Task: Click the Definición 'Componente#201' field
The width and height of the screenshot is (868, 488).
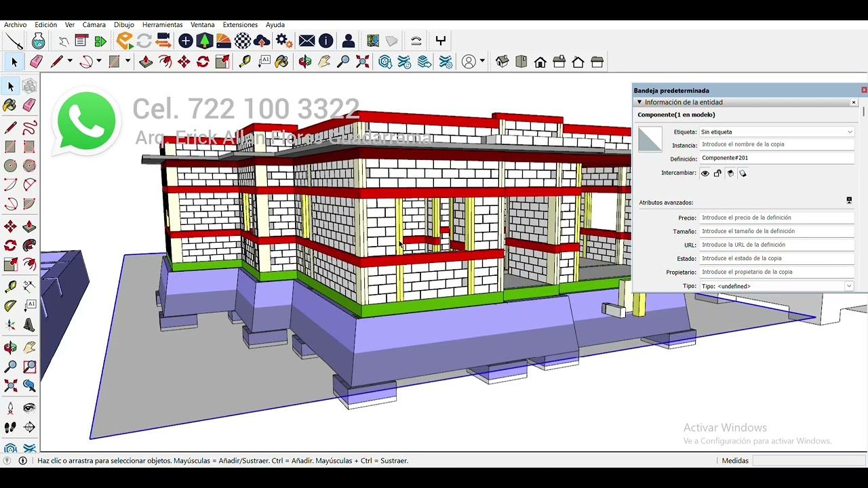Action: coord(776,158)
